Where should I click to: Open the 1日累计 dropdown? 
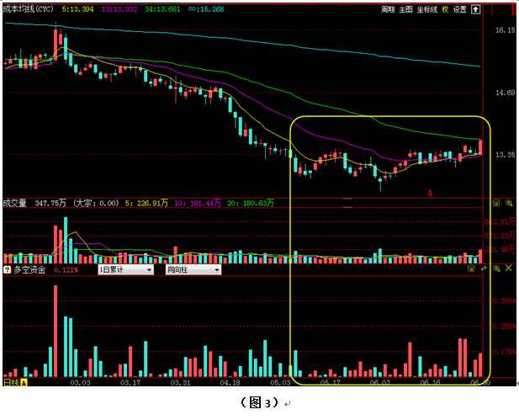coord(126,270)
